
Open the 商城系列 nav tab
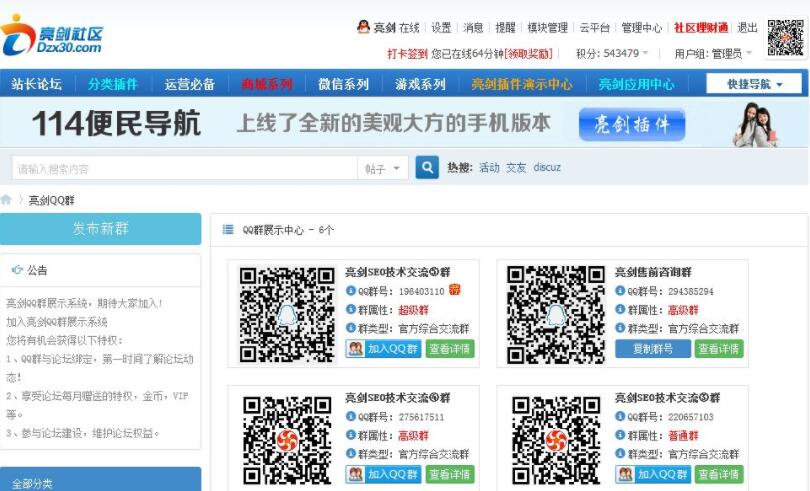coord(267,84)
